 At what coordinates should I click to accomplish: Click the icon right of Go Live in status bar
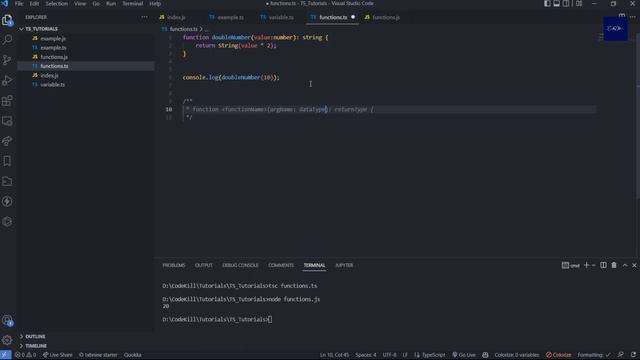485,355
